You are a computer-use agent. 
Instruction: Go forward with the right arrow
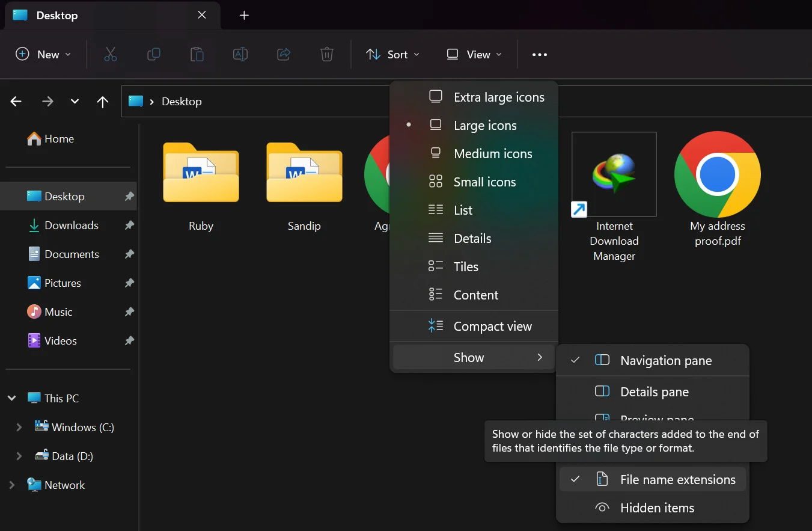click(x=47, y=102)
